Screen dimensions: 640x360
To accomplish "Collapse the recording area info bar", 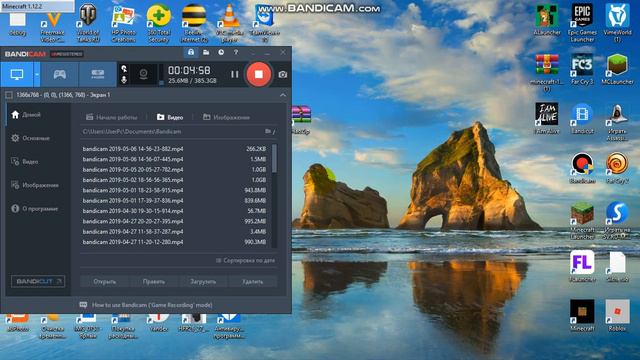I will [283, 95].
